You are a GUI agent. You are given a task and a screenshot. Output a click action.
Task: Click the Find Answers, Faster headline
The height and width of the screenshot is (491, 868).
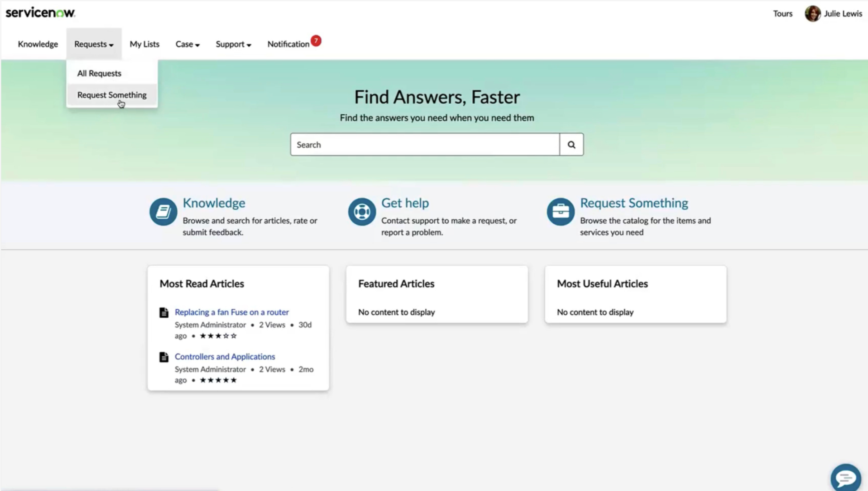[437, 97]
